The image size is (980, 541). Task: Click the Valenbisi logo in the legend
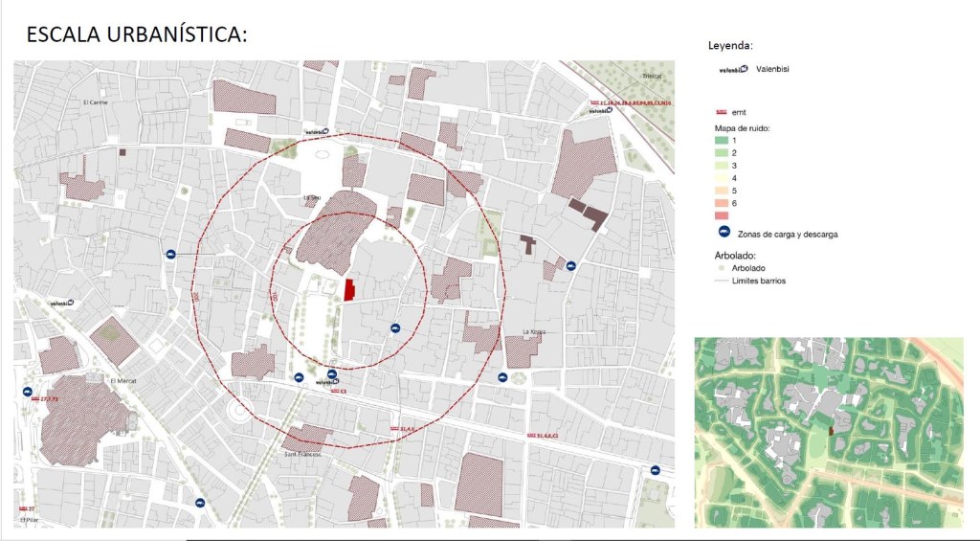(x=733, y=69)
